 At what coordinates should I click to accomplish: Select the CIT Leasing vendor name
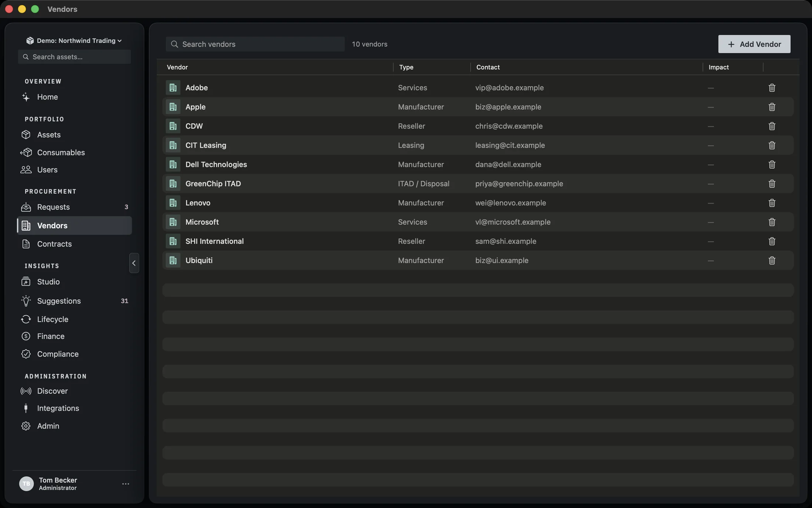[x=206, y=146]
